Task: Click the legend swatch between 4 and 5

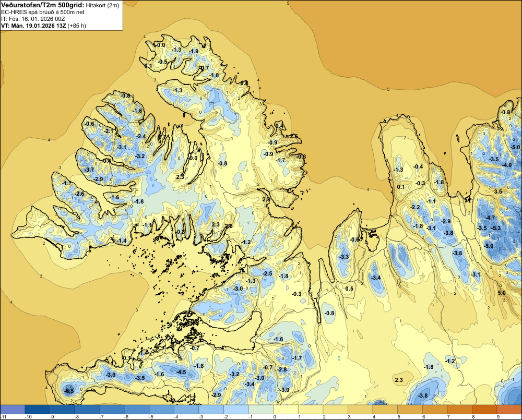Action: pyautogui.click(x=385, y=410)
